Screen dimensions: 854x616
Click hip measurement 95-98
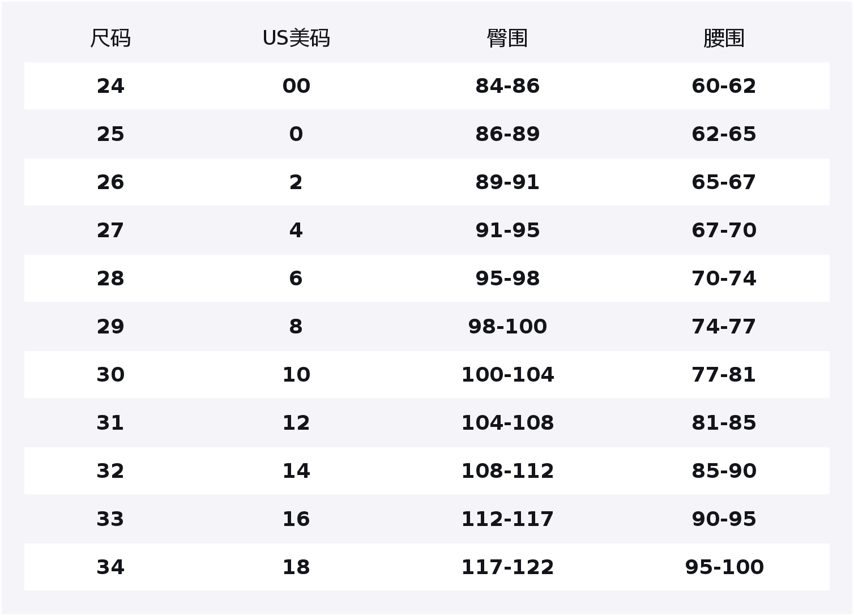pos(507,279)
